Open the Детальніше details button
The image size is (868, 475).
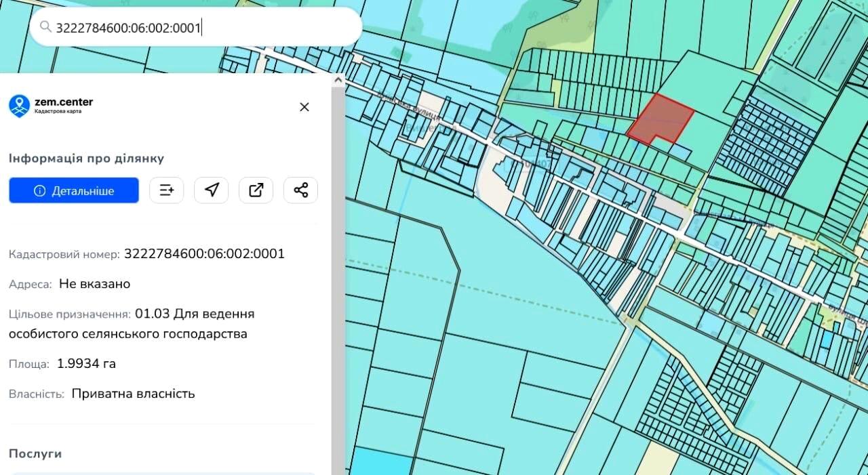74,190
